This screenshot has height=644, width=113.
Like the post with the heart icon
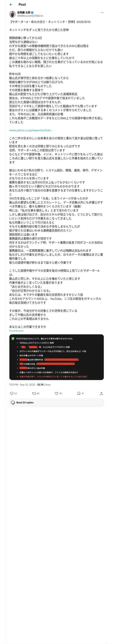pos(56,393)
